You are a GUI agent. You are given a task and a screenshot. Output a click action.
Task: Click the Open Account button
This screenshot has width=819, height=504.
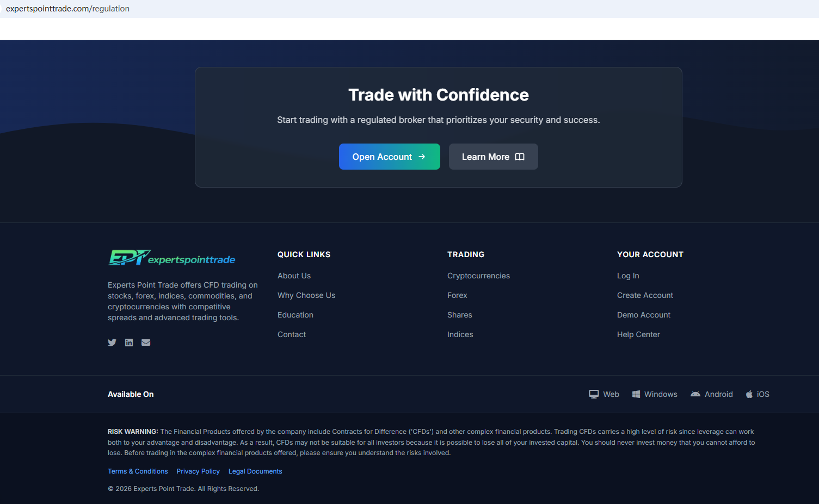[x=390, y=157]
